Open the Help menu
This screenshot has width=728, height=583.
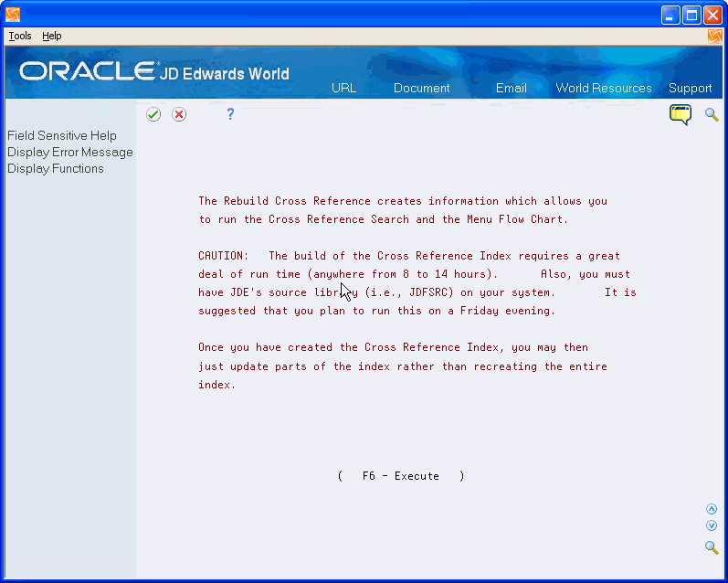51,37
